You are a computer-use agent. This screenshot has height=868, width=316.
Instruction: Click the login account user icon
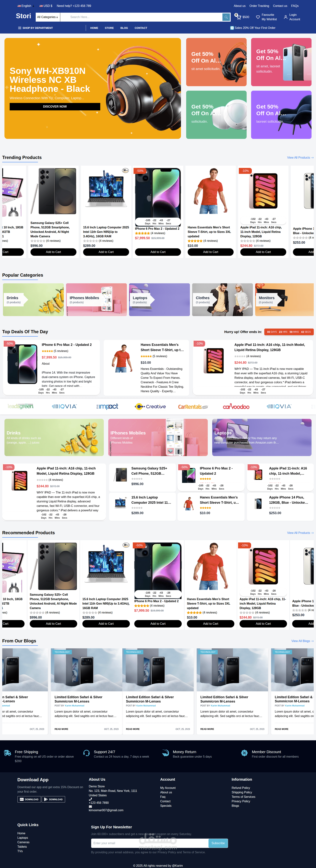click(285, 17)
